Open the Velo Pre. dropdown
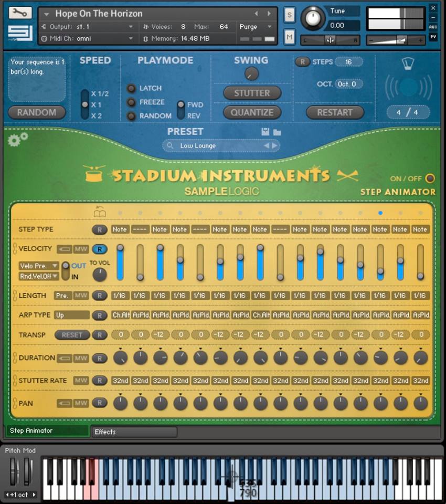Viewport: 446px width, 504px height. [x=39, y=266]
